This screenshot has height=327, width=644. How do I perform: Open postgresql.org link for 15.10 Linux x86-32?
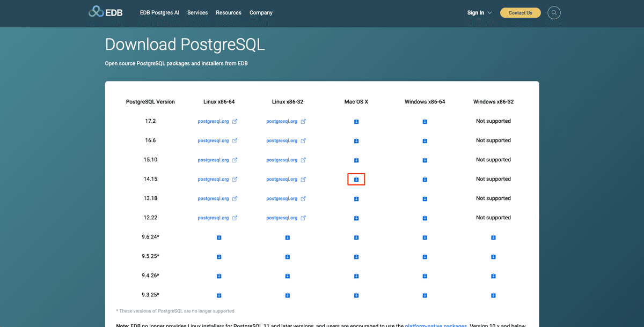[x=286, y=160]
